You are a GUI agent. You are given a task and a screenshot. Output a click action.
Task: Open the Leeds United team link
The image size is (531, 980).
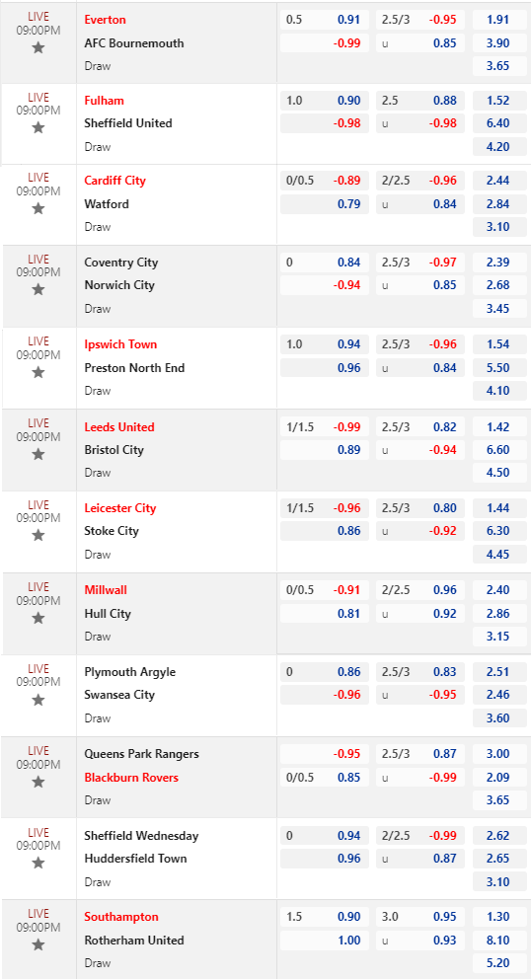(119, 427)
